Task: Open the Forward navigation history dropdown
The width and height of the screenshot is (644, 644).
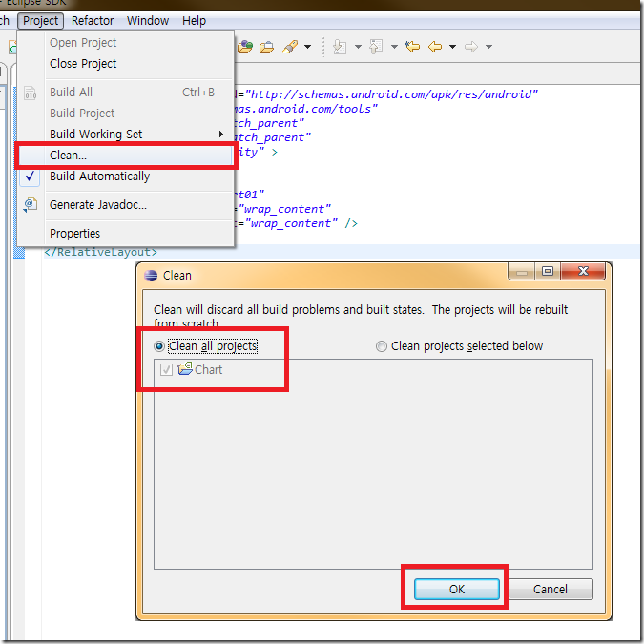Action: coord(488,47)
